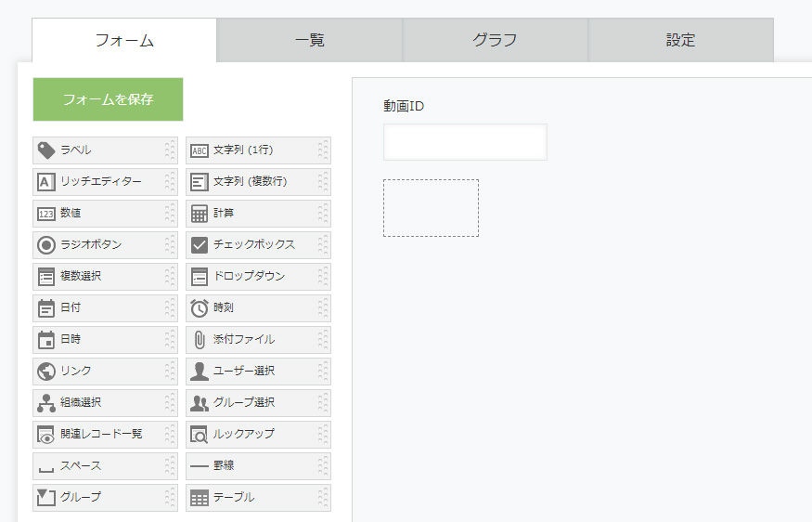812x522 pixels.
Task: Click the 関連レコード一覧 label text
Action: pos(101,434)
